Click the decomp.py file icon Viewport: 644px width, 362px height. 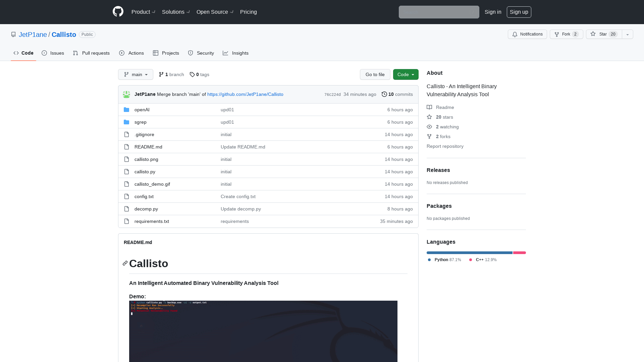(x=126, y=209)
